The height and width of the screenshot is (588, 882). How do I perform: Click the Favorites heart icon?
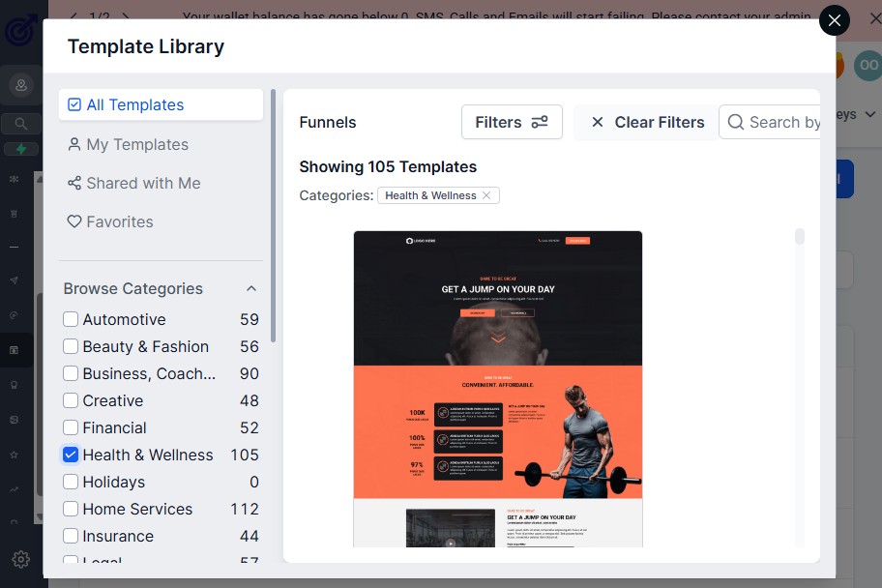coord(74,221)
